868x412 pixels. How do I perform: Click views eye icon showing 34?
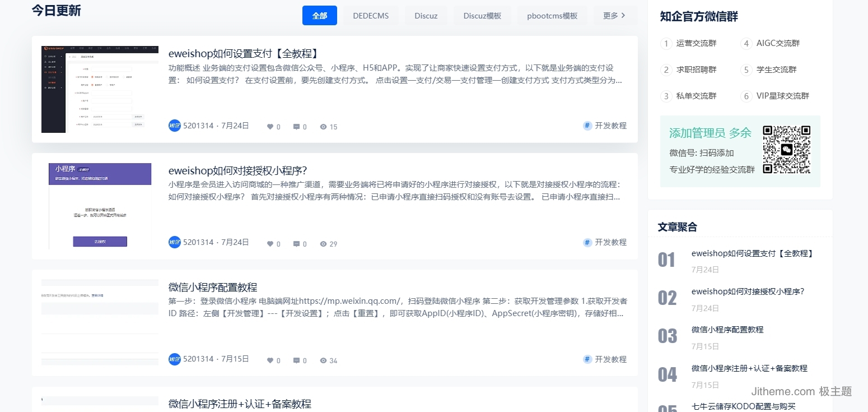tap(323, 360)
